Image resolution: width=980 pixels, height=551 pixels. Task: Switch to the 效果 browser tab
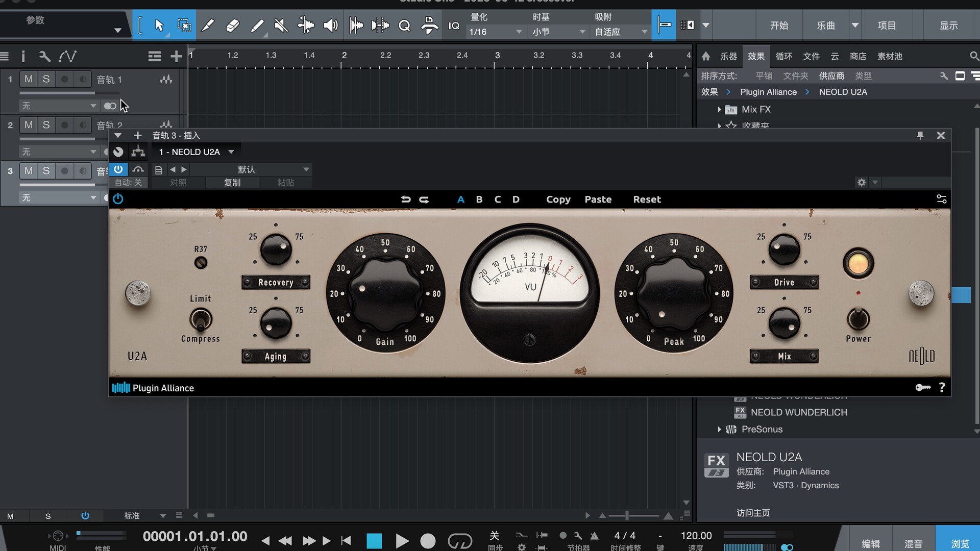pyautogui.click(x=756, y=56)
